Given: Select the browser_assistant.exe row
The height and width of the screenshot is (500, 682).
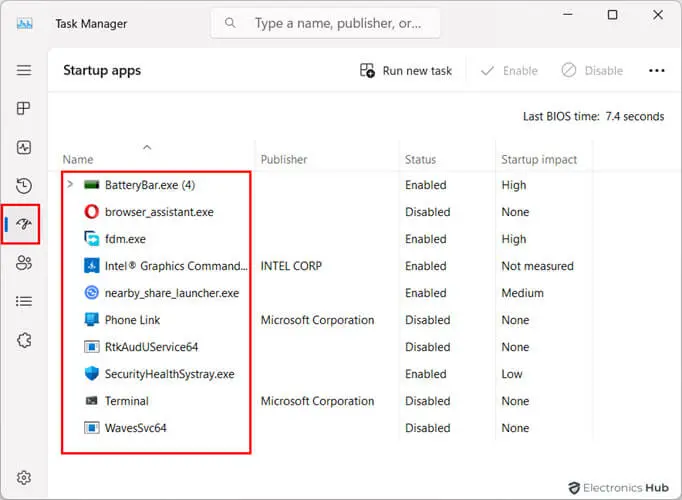Looking at the screenshot, I should pyautogui.click(x=159, y=212).
